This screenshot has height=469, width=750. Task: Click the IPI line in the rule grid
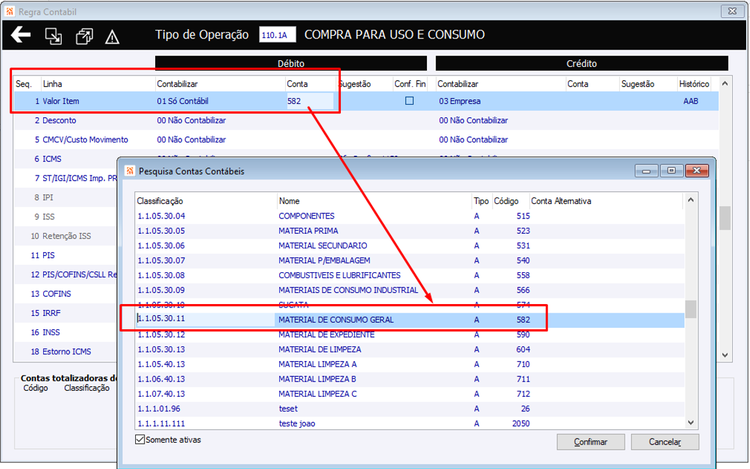pos(48,197)
